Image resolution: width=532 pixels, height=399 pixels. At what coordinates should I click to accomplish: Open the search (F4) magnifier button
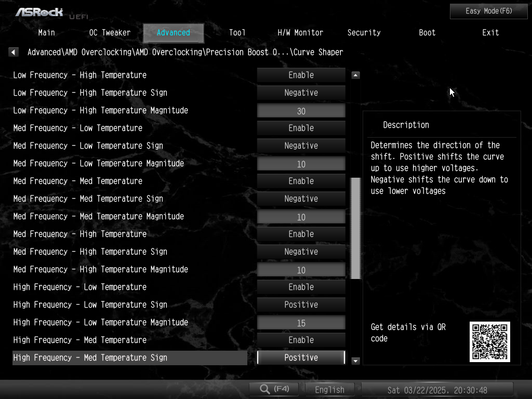pyautogui.click(x=274, y=389)
